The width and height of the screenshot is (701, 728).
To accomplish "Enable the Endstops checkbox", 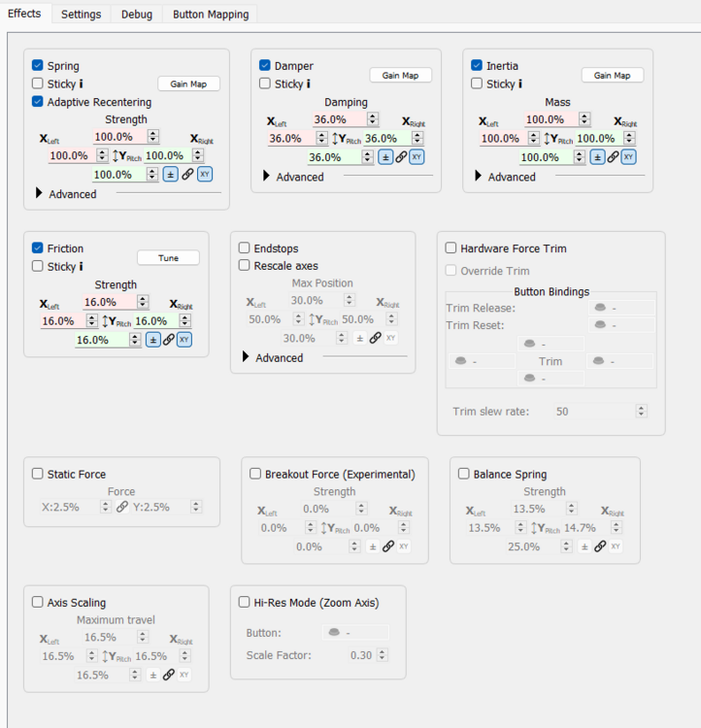I will [245, 248].
